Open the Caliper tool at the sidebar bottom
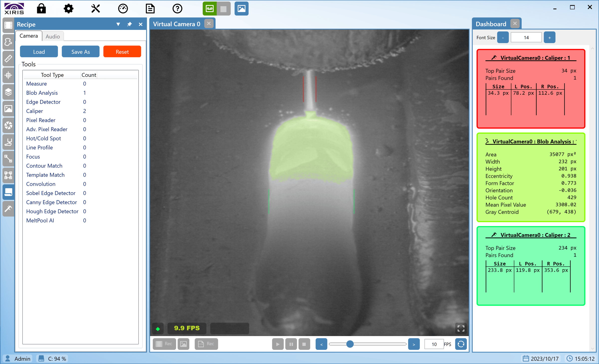This screenshot has width=599, height=364. click(x=8, y=209)
